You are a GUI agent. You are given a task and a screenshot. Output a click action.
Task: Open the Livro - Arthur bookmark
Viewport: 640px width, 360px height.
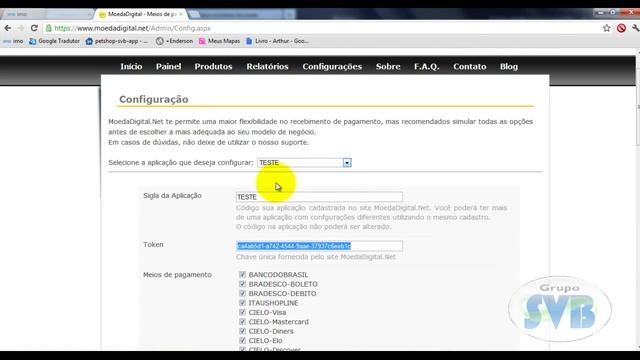[277, 41]
